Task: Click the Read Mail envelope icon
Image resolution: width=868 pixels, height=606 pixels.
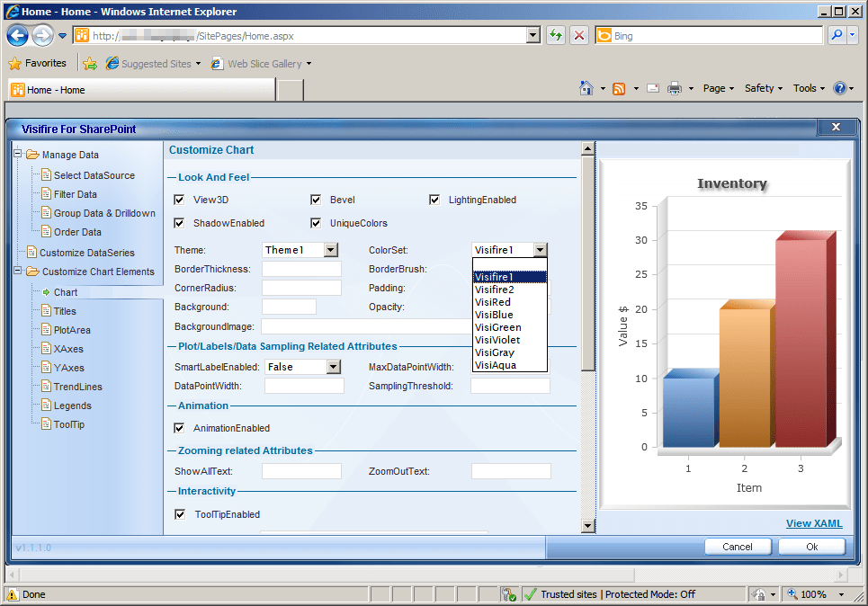Action: point(652,87)
